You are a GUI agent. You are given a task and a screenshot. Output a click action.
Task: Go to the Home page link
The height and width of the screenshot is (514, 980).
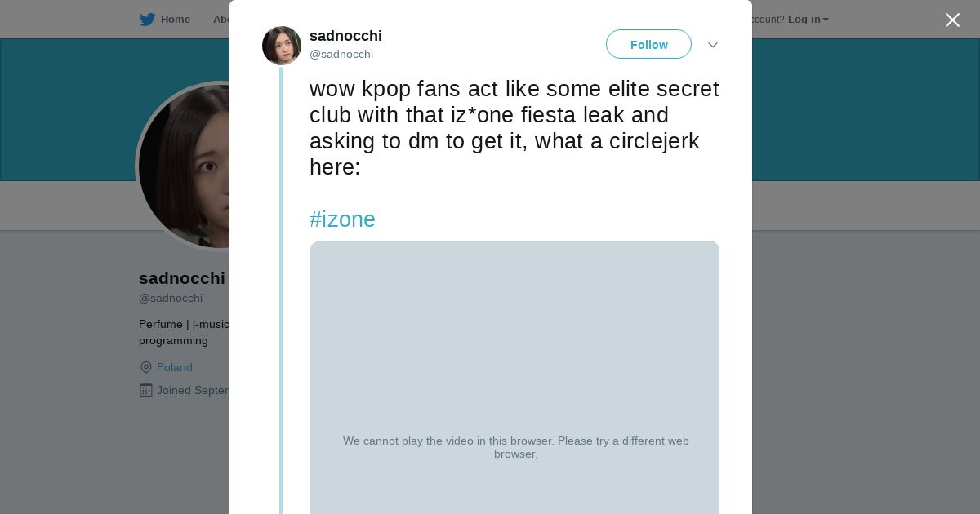tap(175, 20)
